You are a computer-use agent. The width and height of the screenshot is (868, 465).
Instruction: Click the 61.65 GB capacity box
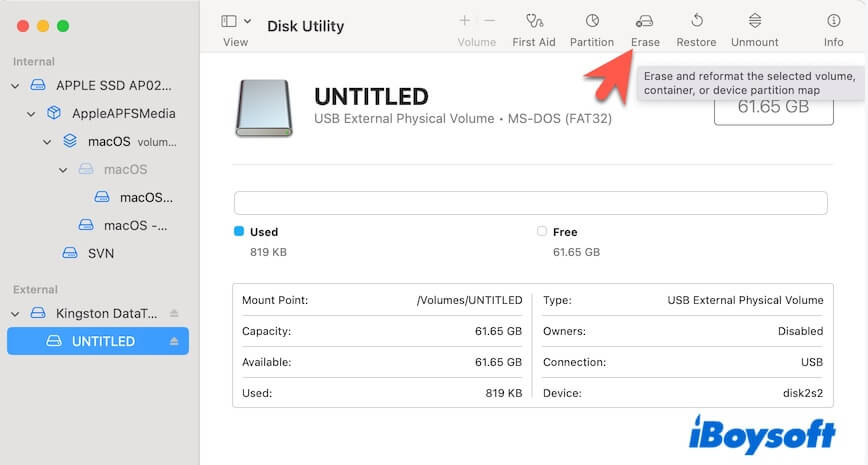(x=773, y=106)
